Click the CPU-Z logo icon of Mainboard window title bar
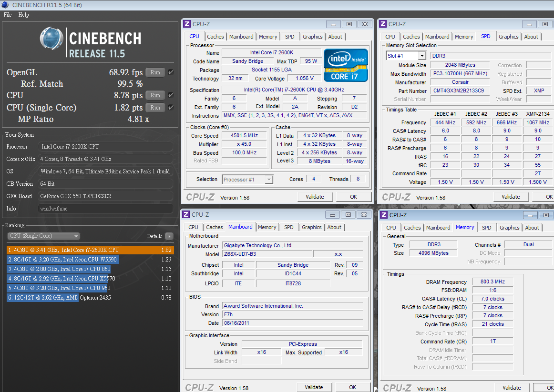This screenshot has width=554, height=392. click(186, 214)
